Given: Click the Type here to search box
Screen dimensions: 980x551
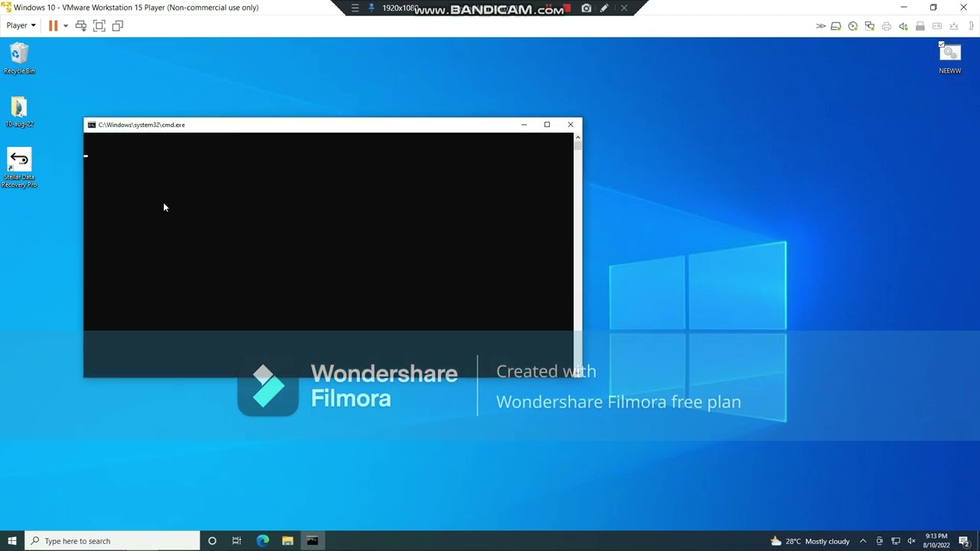Looking at the screenshot, I should (113, 541).
